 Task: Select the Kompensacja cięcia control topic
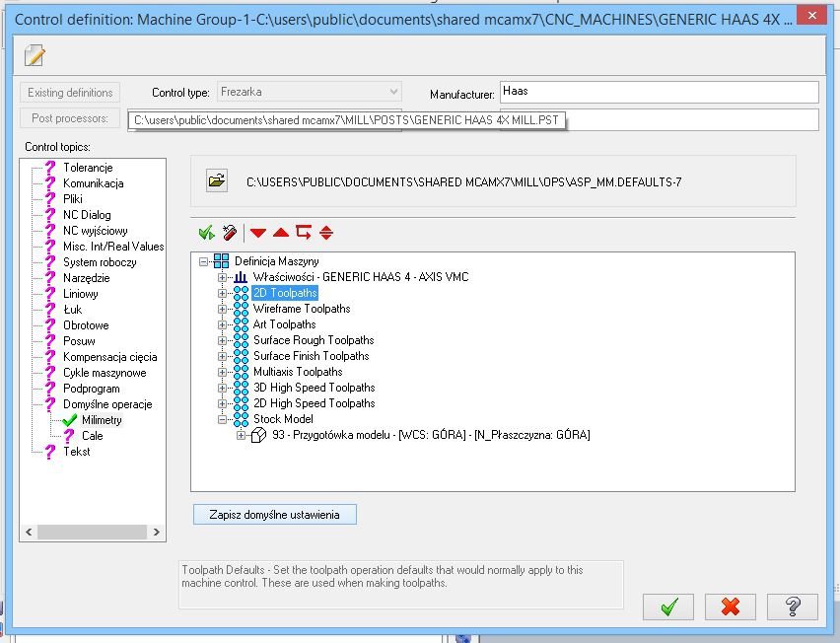click(109, 357)
